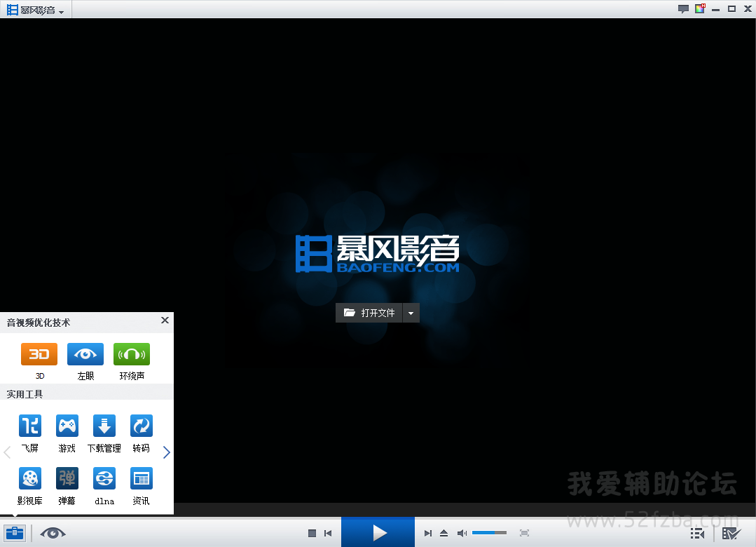Skip to previous track
This screenshot has width=756, height=547.
pos(328,533)
